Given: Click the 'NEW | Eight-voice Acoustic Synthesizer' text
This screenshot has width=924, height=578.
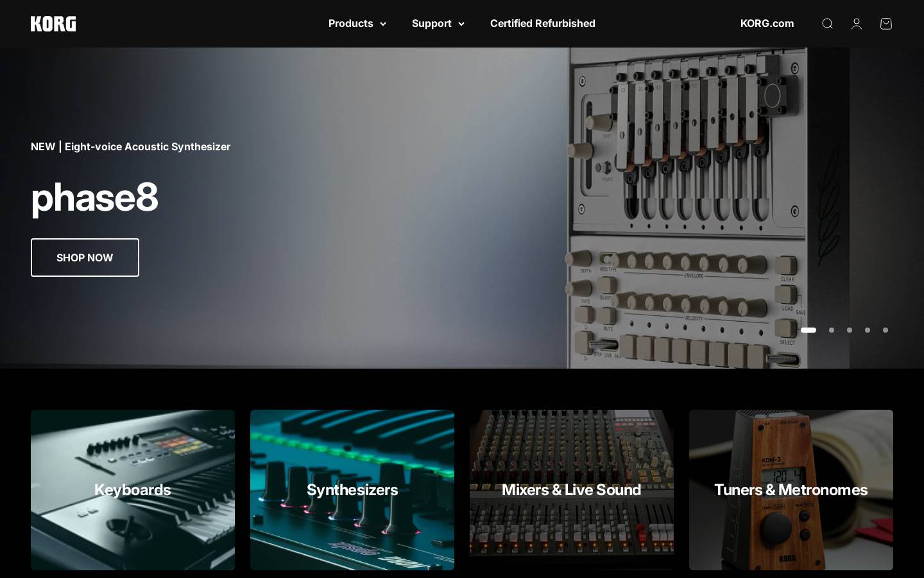Looking at the screenshot, I should click(131, 146).
